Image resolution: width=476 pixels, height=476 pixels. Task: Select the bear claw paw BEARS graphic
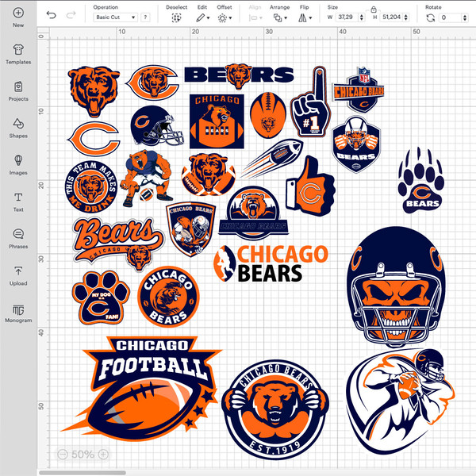tap(421, 180)
